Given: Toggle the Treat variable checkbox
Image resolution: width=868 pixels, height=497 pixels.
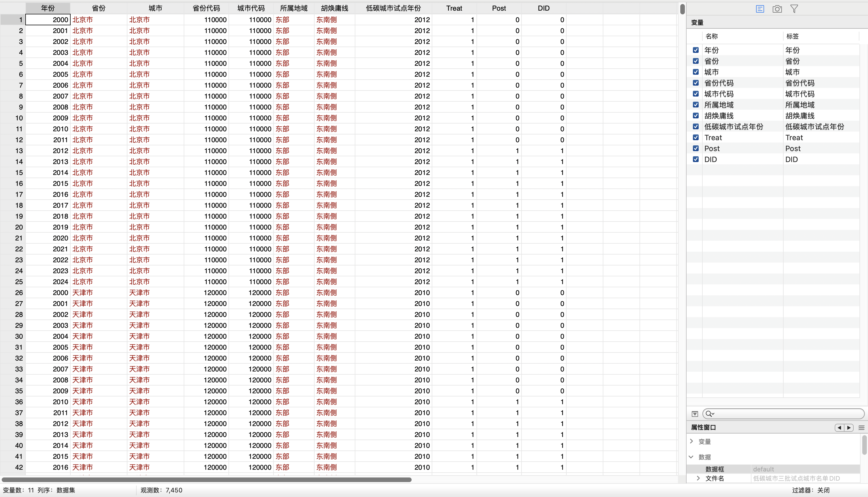Looking at the screenshot, I should (x=696, y=138).
